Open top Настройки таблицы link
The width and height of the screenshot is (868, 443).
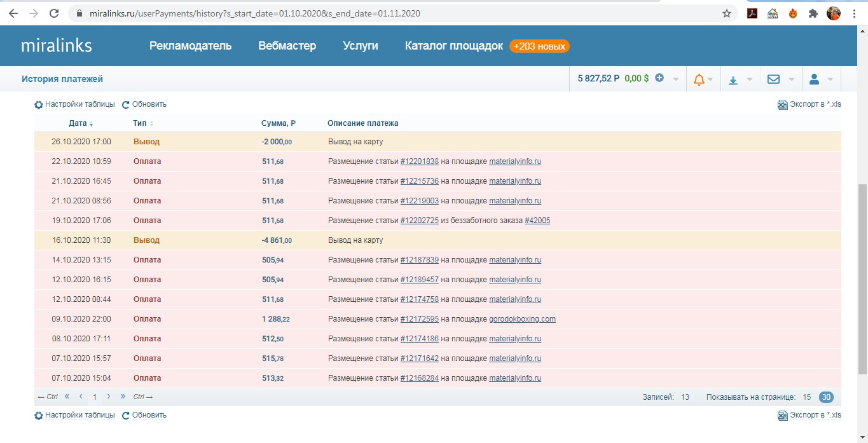click(x=80, y=104)
